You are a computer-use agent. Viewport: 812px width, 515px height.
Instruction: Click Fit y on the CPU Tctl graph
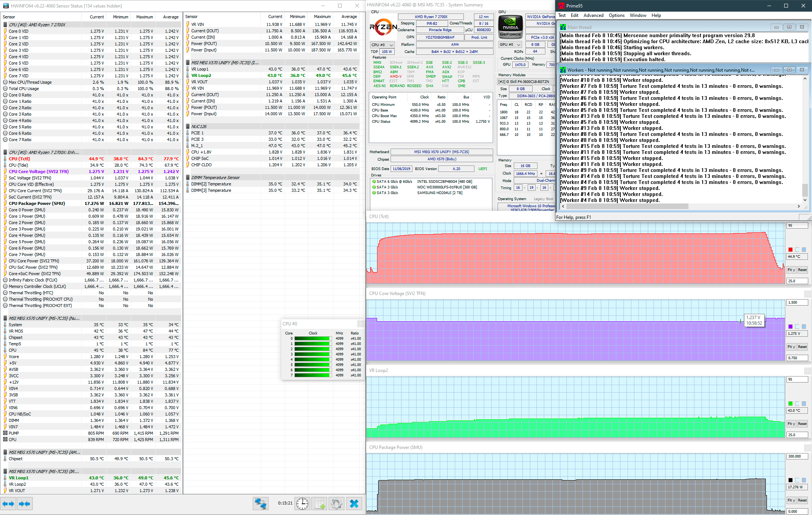tap(791, 270)
